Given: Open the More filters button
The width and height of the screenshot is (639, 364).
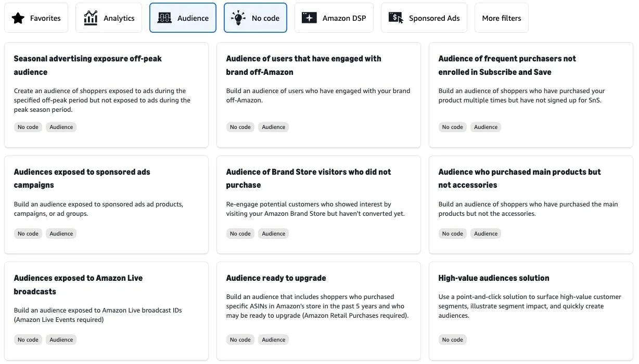Looking at the screenshot, I should (x=502, y=18).
